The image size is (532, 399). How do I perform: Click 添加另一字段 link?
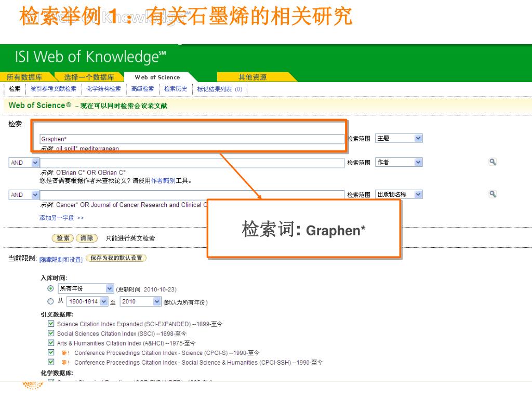pos(61,218)
